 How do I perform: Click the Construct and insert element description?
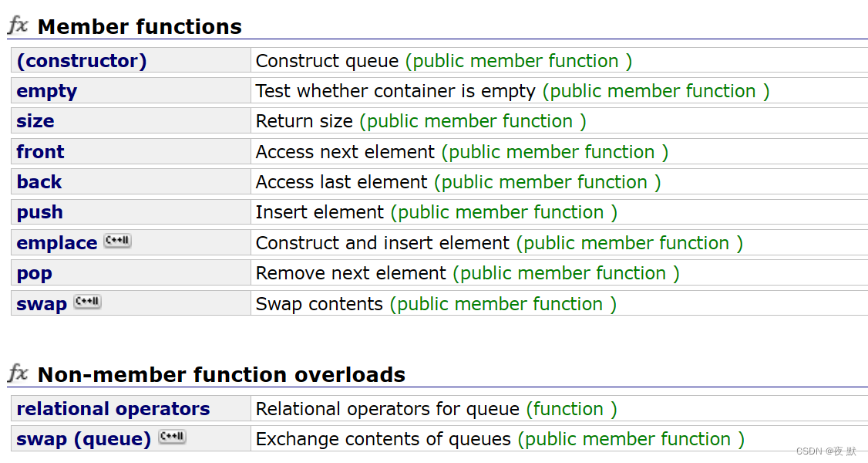point(382,242)
